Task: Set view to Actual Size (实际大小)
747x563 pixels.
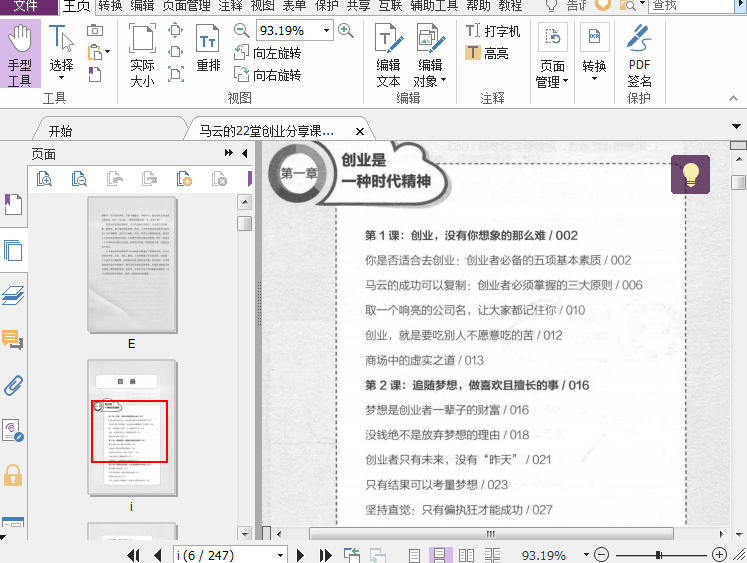Action: (x=142, y=55)
